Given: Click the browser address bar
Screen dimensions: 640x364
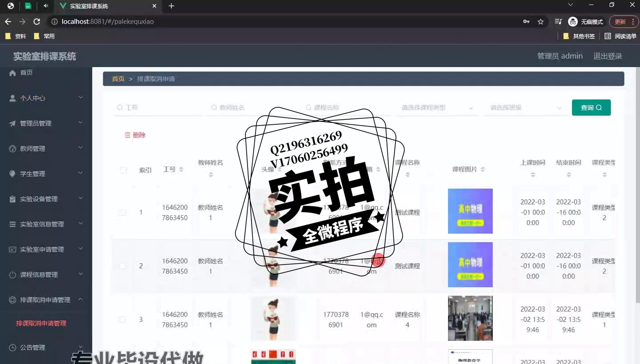Looking at the screenshot, I should [284, 21].
